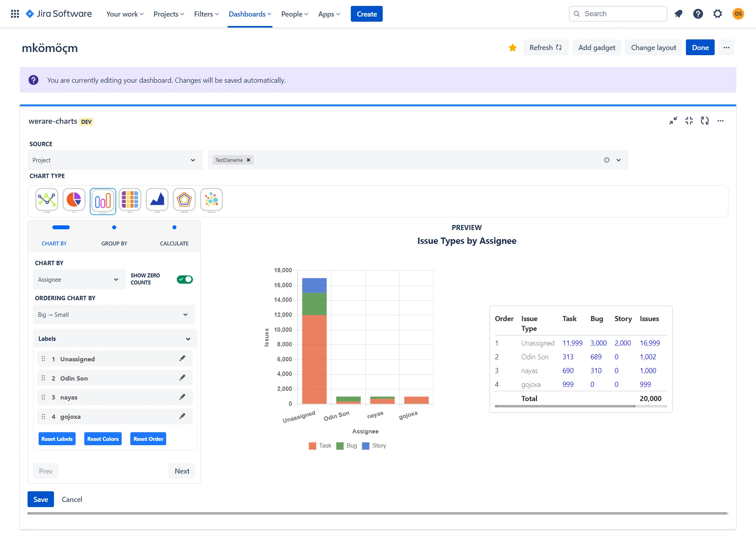
Task: Refresh the werare-charts gadget
Action: click(x=705, y=121)
